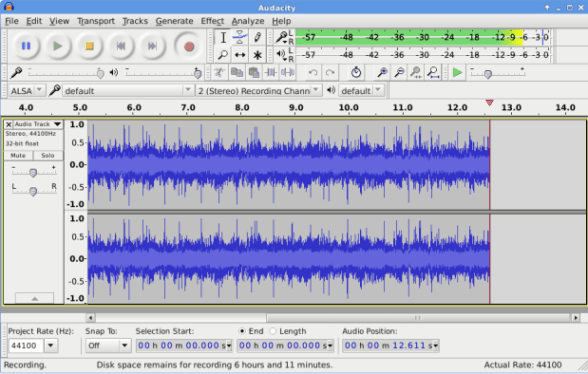Click the Skip to Start button

[121, 46]
